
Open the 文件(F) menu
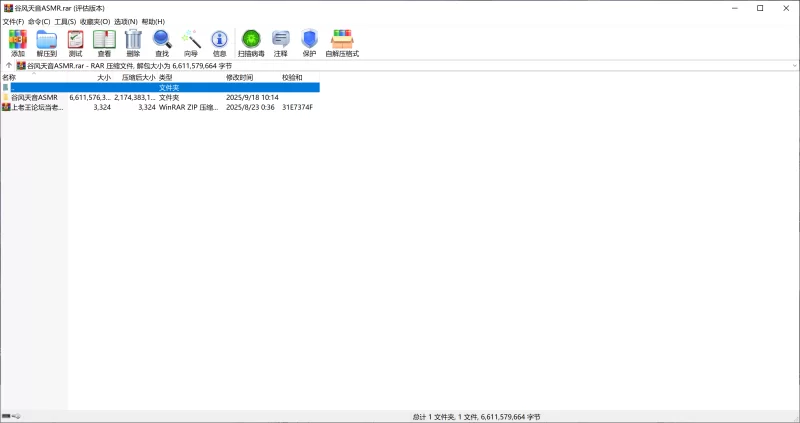13,22
